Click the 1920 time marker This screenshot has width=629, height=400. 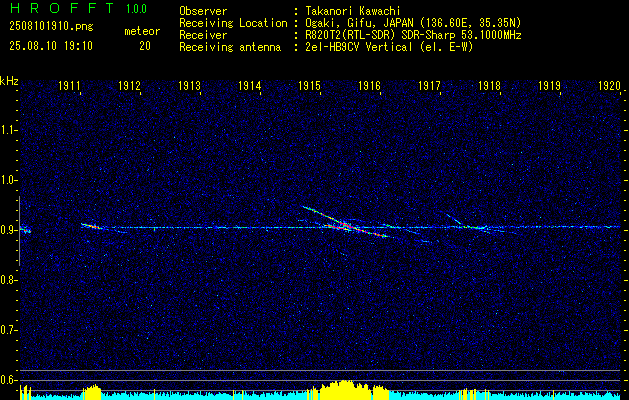(x=609, y=86)
